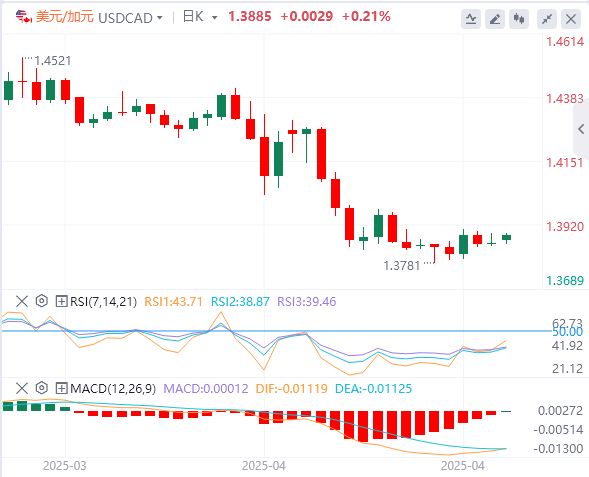Open the indicator line chart tool icon
Image resolution: width=589 pixels, height=477 pixels.
pyautogui.click(x=471, y=18)
